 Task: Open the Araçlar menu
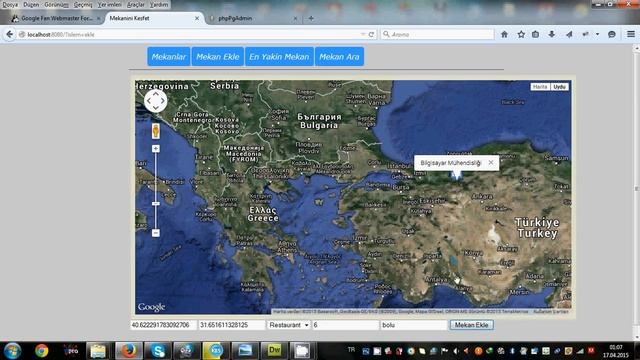(136, 4)
